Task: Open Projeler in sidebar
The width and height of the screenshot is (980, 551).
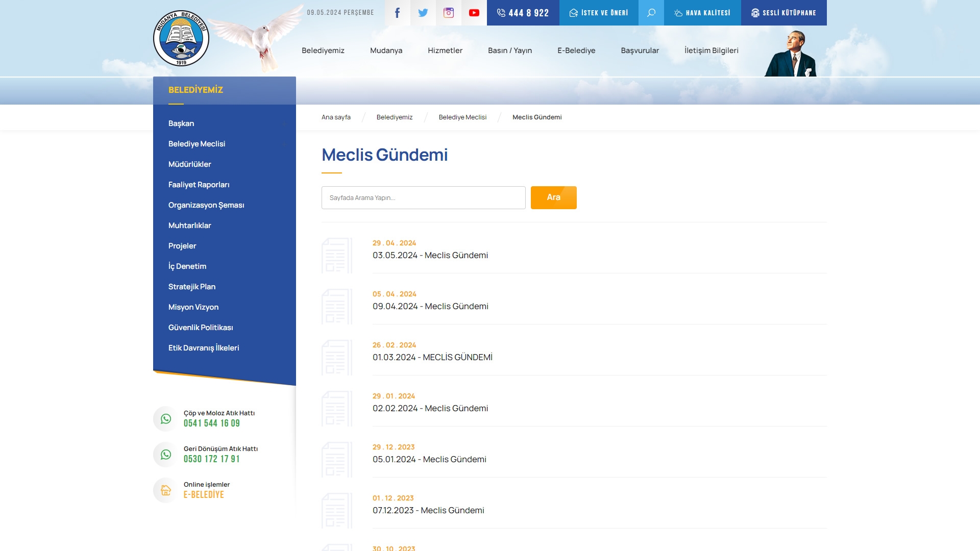Action: coord(182,246)
